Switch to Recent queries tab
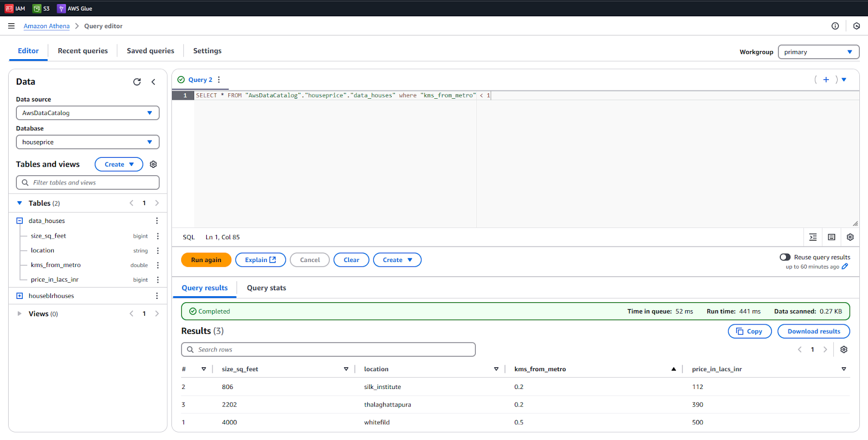 point(83,51)
